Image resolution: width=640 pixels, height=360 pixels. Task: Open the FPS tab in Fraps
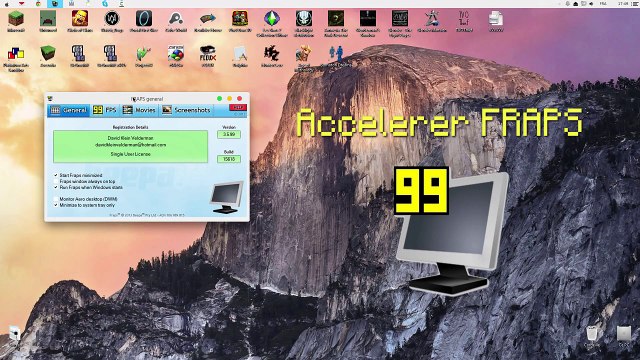pyautogui.click(x=105, y=110)
